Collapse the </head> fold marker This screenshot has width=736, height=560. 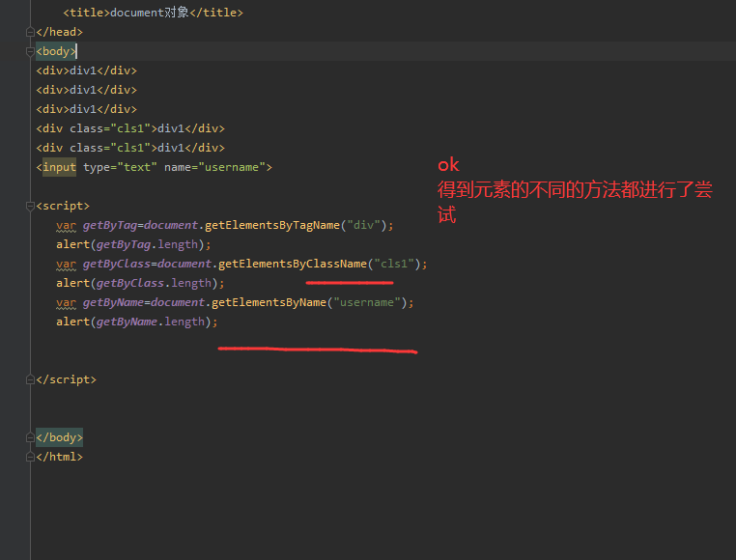(30, 32)
